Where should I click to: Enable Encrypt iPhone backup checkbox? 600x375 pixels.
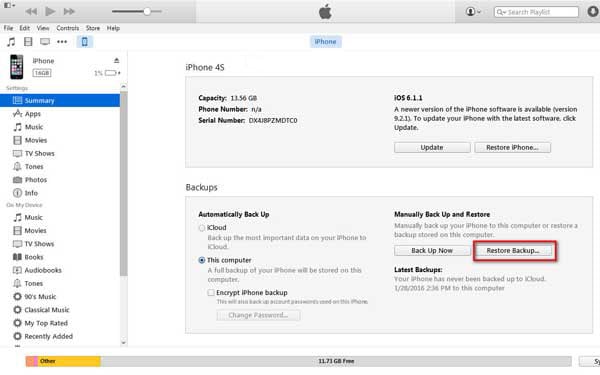coord(211,293)
